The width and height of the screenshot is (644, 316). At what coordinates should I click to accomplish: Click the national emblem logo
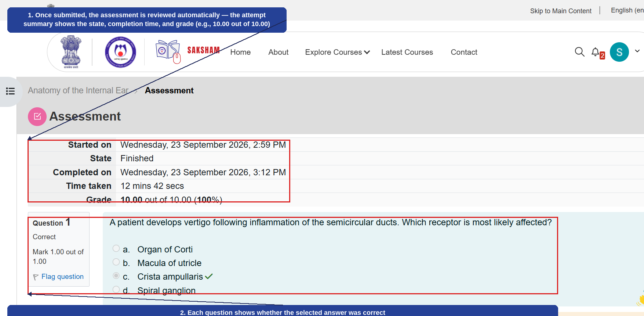click(x=71, y=52)
